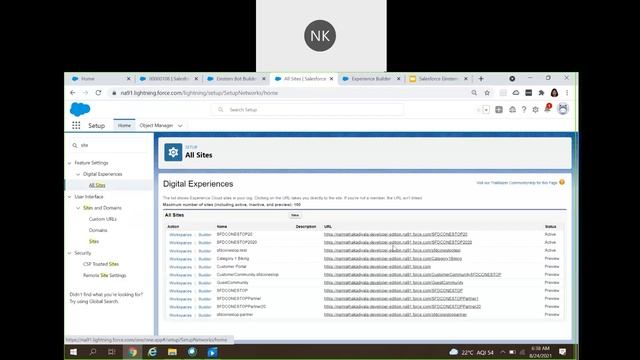Open Chrome from the taskbar
640x360 pixels.
[x=132, y=352]
